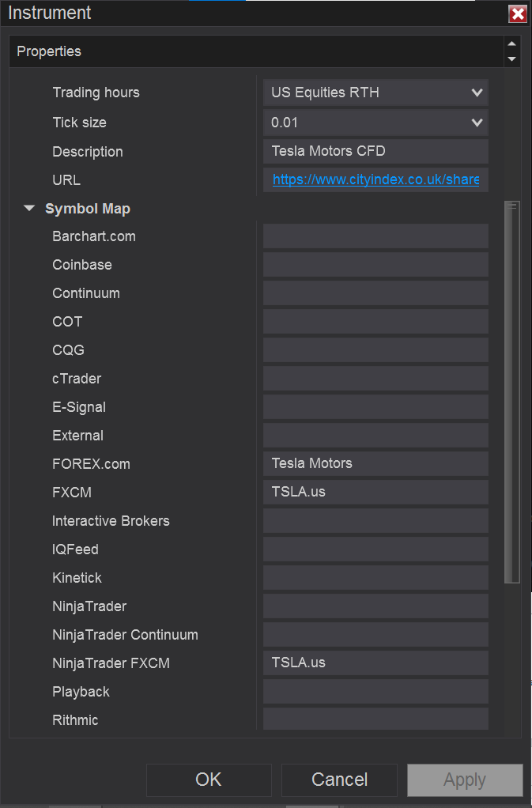Click the Properties panel down arrow
This screenshot has width=532, height=808.
[511, 59]
